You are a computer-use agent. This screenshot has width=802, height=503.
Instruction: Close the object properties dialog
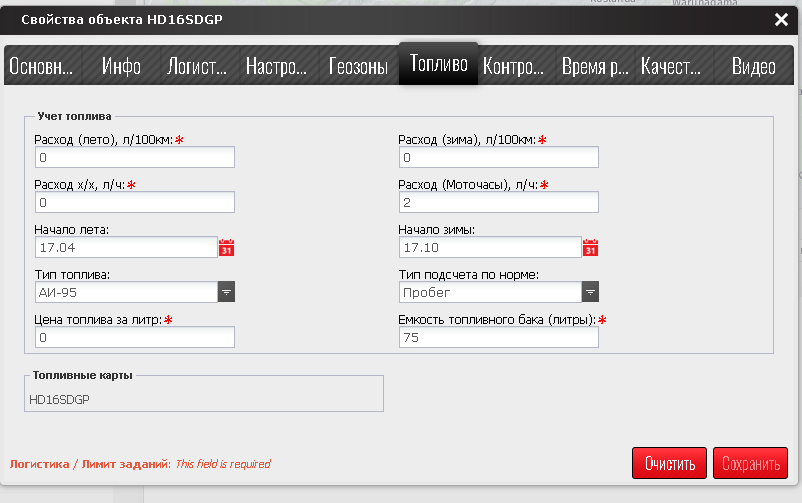pyautogui.click(x=781, y=19)
